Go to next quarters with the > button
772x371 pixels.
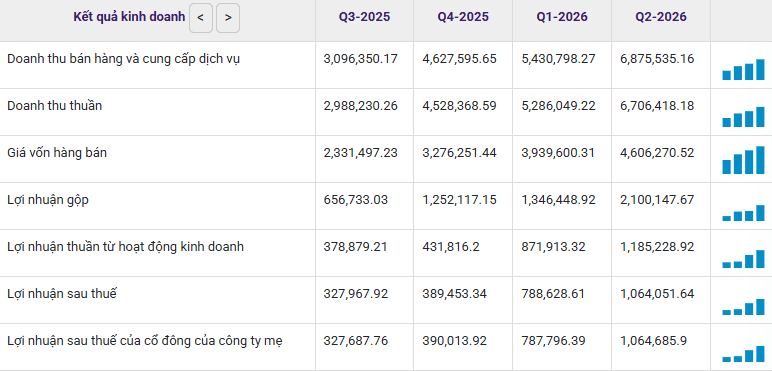click(x=228, y=18)
